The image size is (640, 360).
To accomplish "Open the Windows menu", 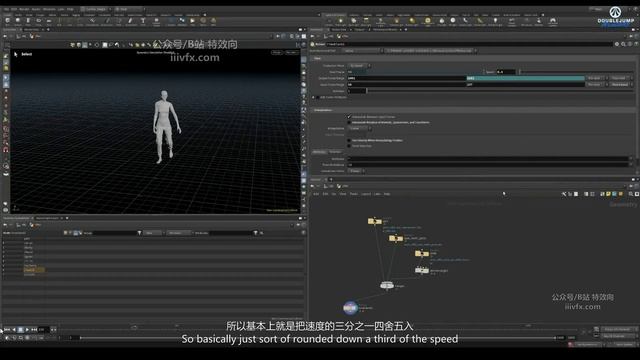I will [x=49, y=9].
